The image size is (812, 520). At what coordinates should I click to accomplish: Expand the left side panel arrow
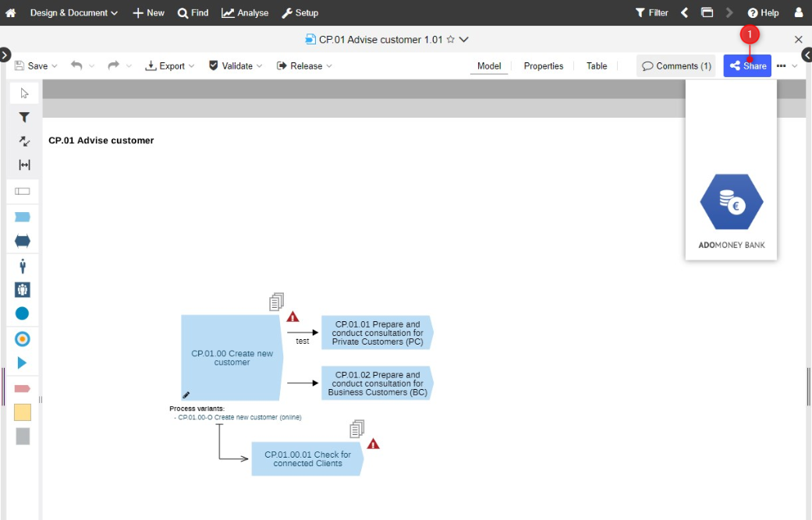pyautogui.click(x=5, y=55)
